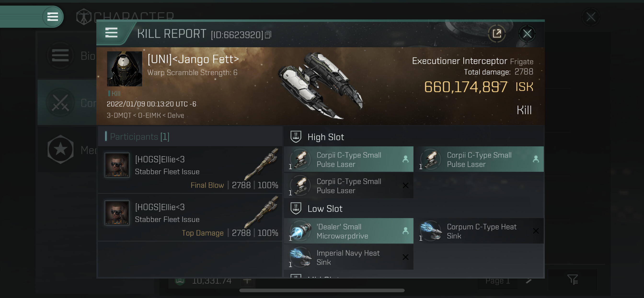644x298 pixels.
Task: Select the Imperial Navy Heat Sink item
Action: (349, 257)
